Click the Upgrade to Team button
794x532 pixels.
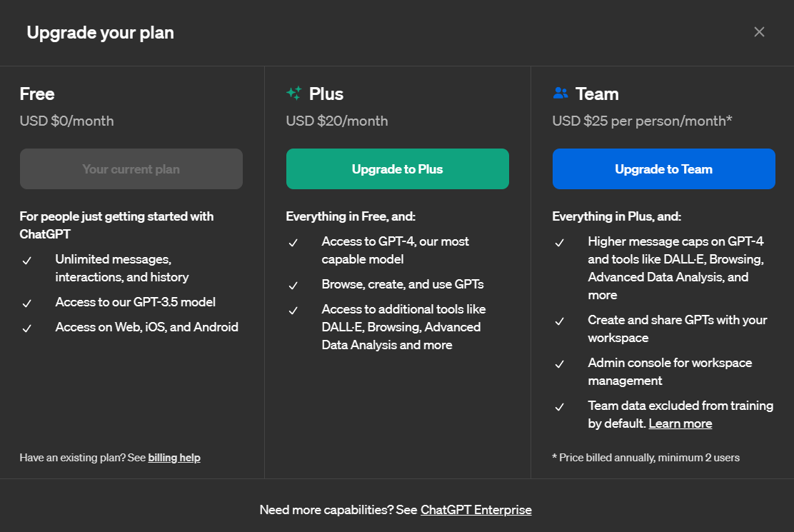pyautogui.click(x=664, y=169)
